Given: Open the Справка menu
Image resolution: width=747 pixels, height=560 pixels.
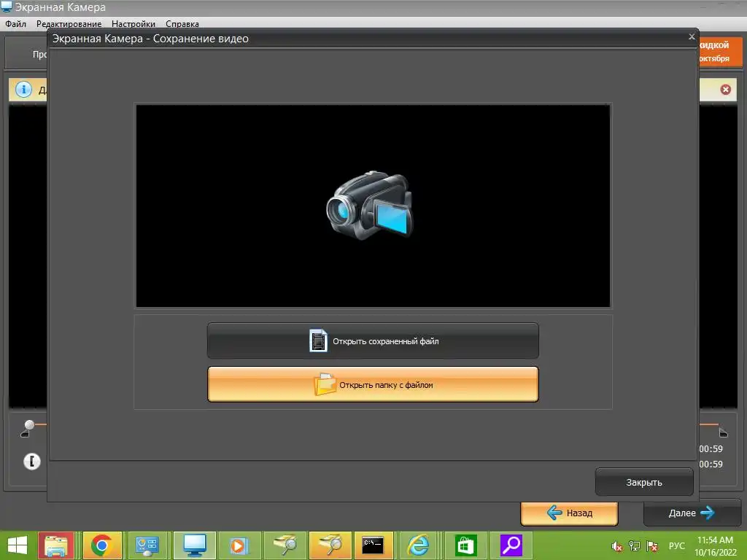Looking at the screenshot, I should tap(182, 24).
